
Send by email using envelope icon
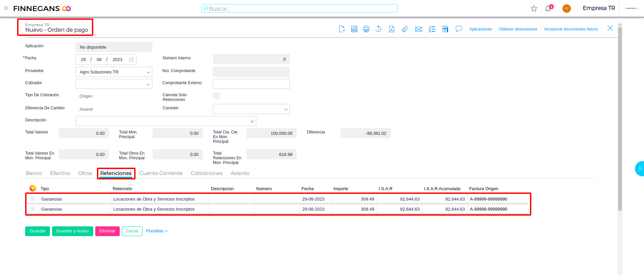[418, 29]
